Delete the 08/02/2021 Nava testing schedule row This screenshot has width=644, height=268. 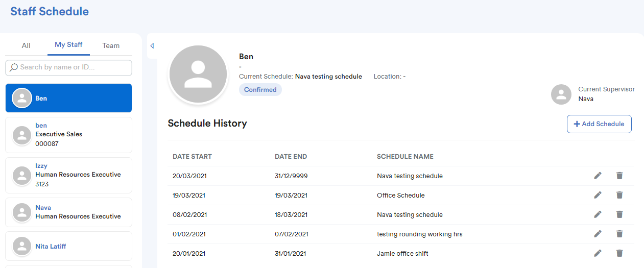coord(619,214)
